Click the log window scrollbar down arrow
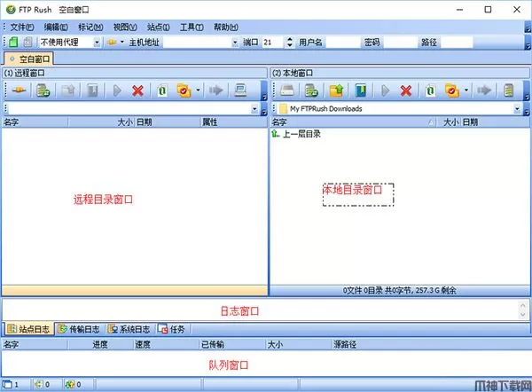 click(523, 315)
